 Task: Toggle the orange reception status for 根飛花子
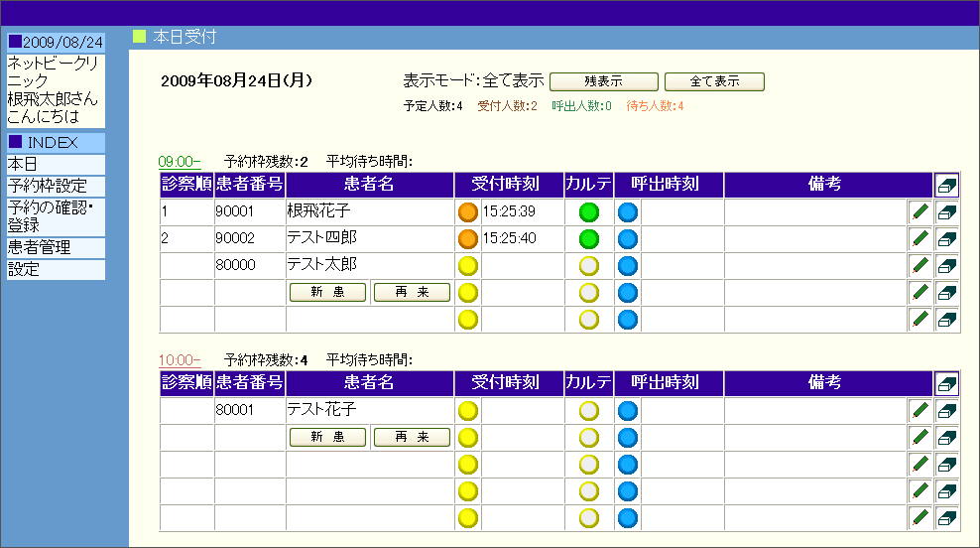[468, 212]
